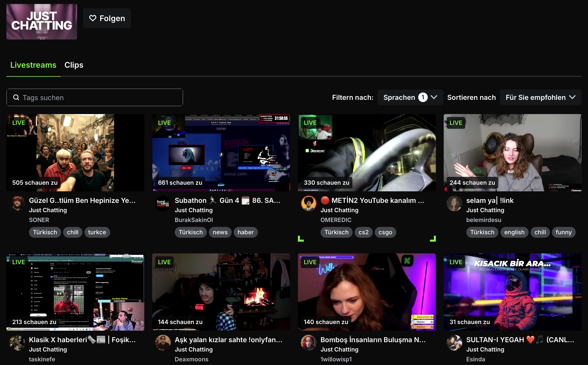Click taskinefe's channel avatar
The height and width of the screenshot is (365, 588).
(x=17, y=343)
